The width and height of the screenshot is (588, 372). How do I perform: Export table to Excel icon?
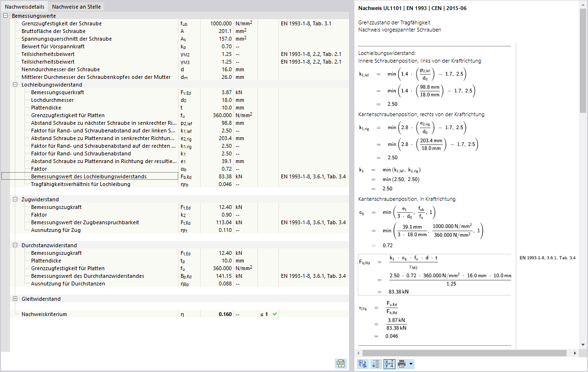[x=341, y=363]
